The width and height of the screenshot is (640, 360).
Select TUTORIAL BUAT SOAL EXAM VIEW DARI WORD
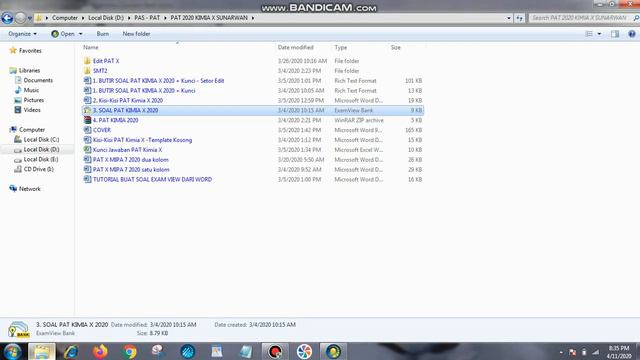152,180
